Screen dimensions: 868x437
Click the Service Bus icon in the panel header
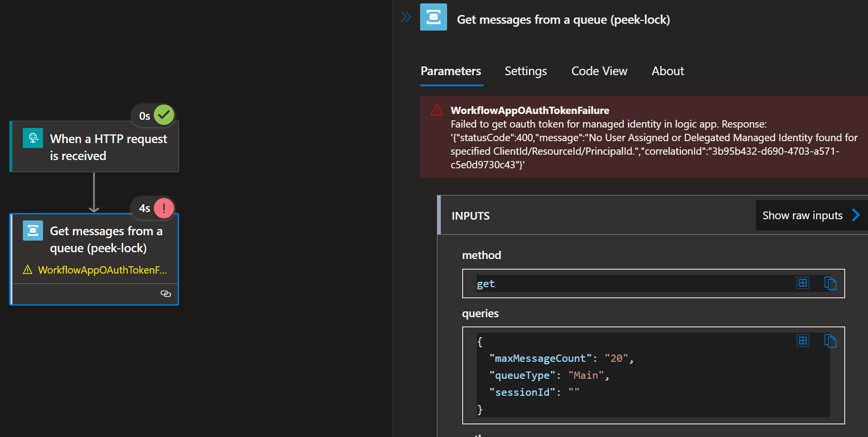point(433,16)
